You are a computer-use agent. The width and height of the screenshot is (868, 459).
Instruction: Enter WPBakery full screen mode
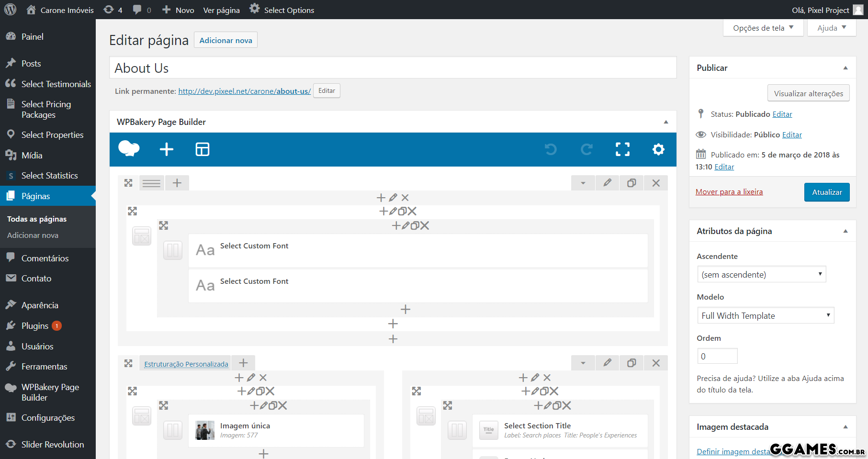(x=622, y=149)
